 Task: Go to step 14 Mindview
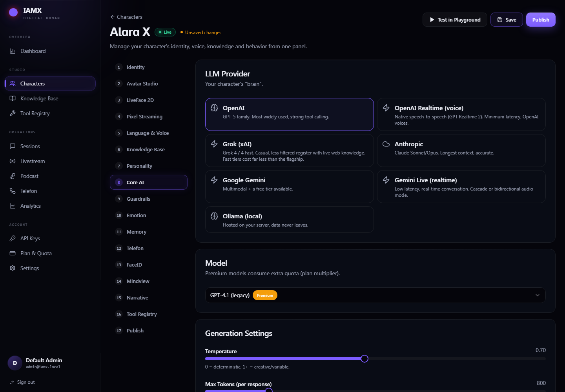(148, 281)
